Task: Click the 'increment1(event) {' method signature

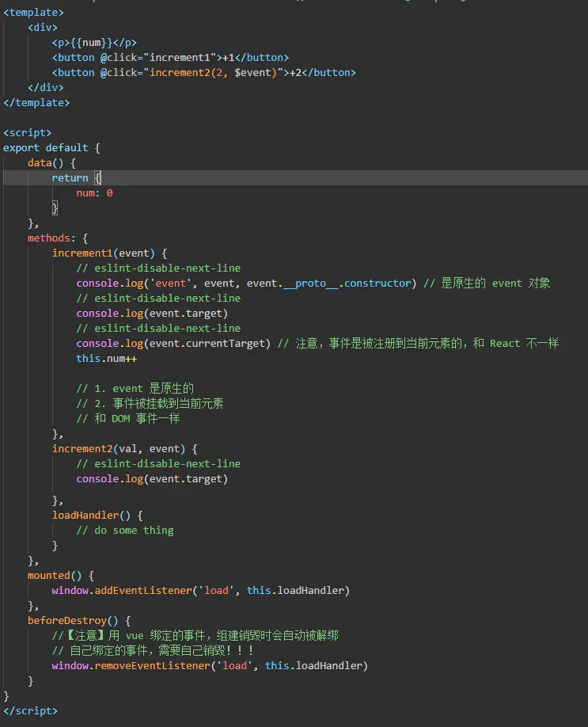Action: pos(109,253)
